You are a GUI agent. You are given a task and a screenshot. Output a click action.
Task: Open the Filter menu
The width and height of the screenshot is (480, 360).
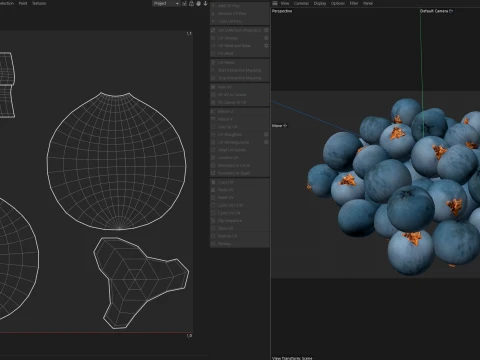354,3
